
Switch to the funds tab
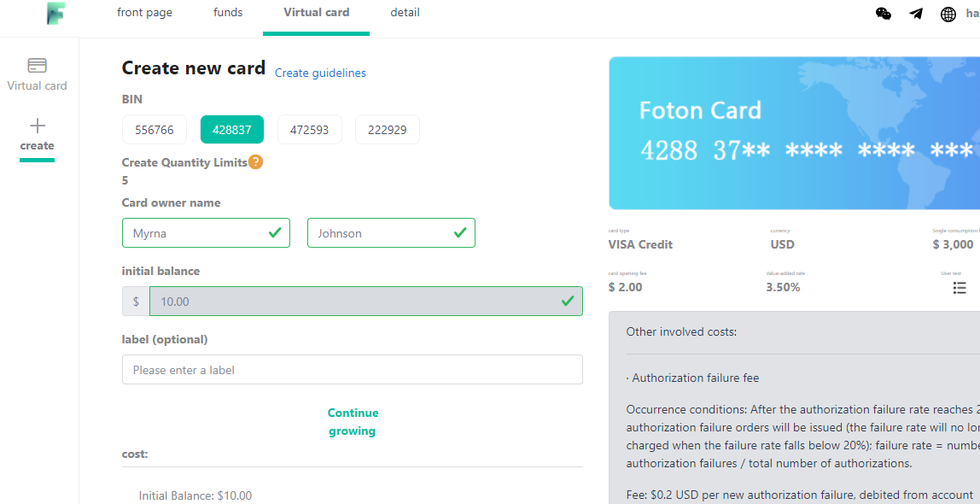coord(228,13)
